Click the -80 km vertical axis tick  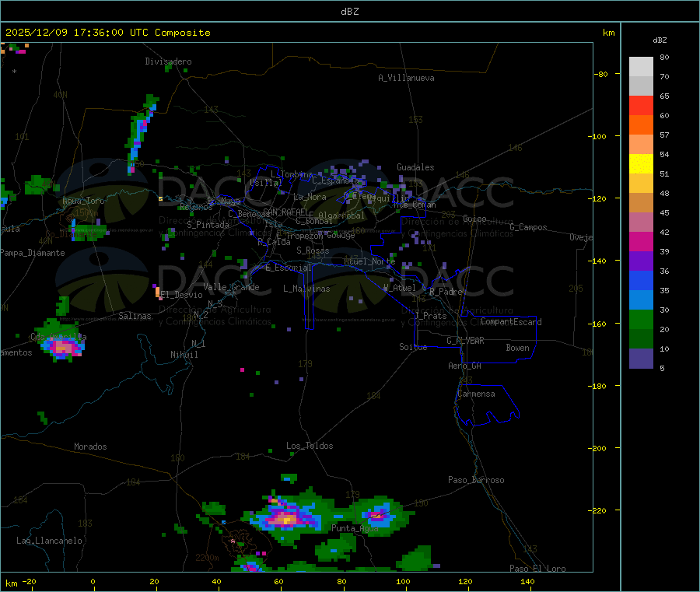click(602, 74)
